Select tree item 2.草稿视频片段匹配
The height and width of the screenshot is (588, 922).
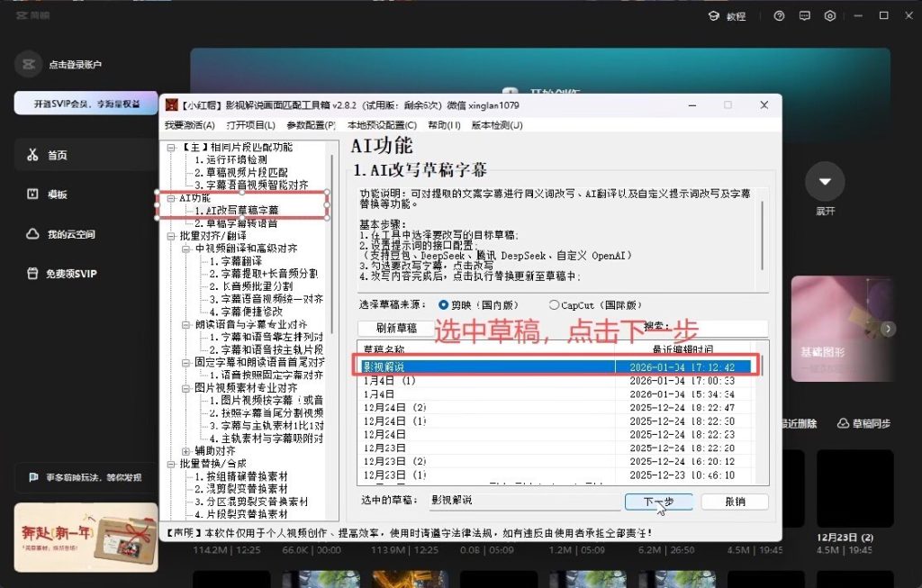click(x=241, y=173)
